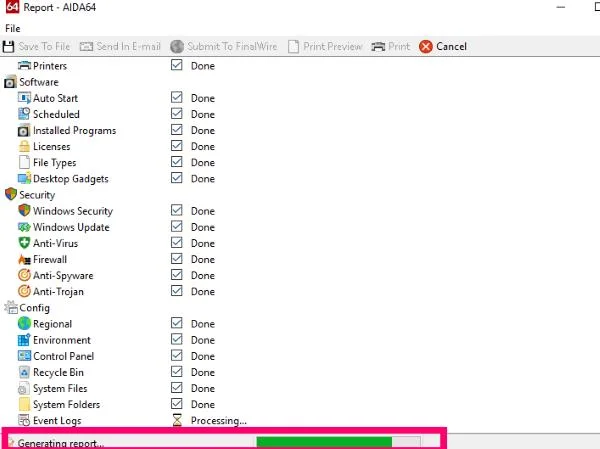Click Done text beside Anti-Virus
Screen dimensions: 600x449
(203, 243)
